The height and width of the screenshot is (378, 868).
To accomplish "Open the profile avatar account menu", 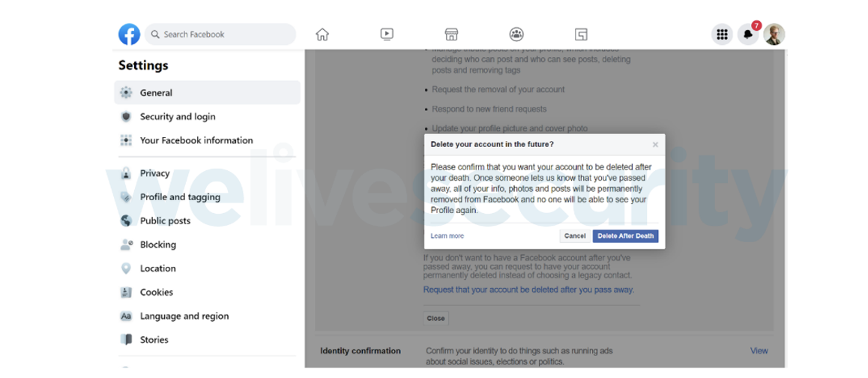I will click(x=774, y=34).
